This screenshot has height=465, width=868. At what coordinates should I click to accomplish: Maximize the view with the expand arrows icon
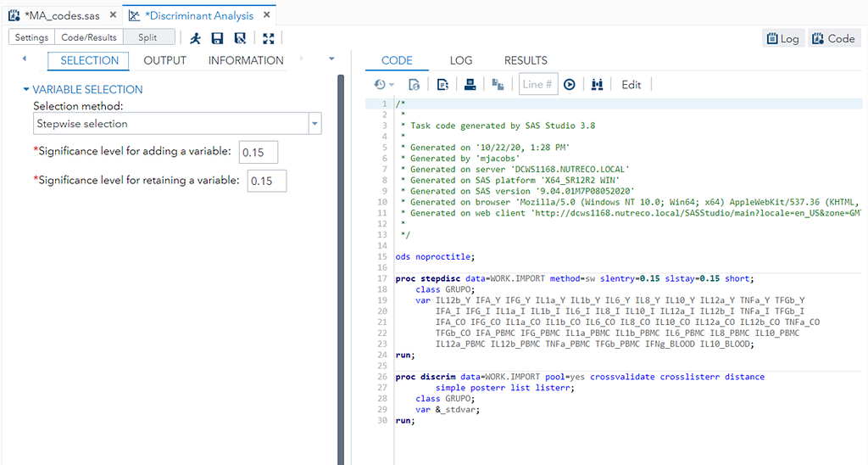pyautogui.click(x=269, y=38)
